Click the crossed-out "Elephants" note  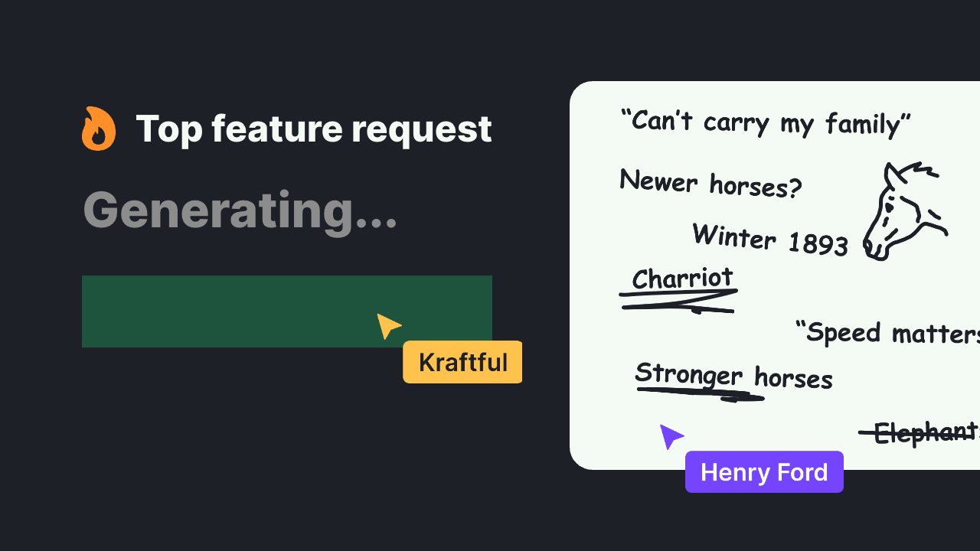(919, 432)
